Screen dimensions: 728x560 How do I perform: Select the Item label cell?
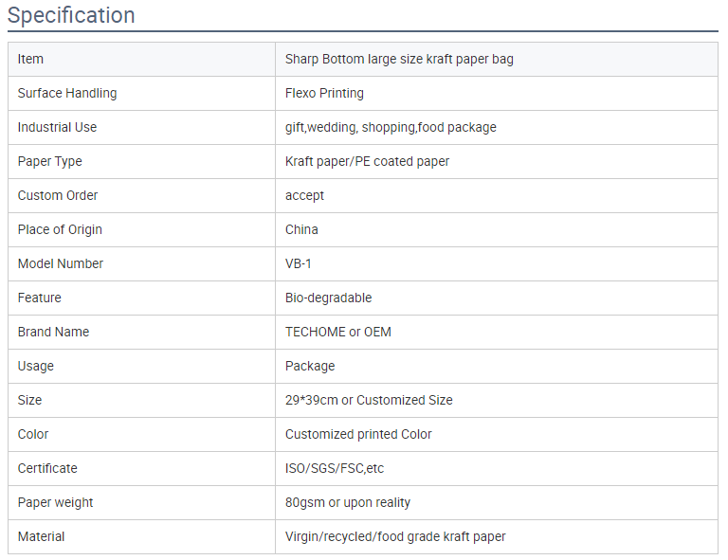(141, 60)
